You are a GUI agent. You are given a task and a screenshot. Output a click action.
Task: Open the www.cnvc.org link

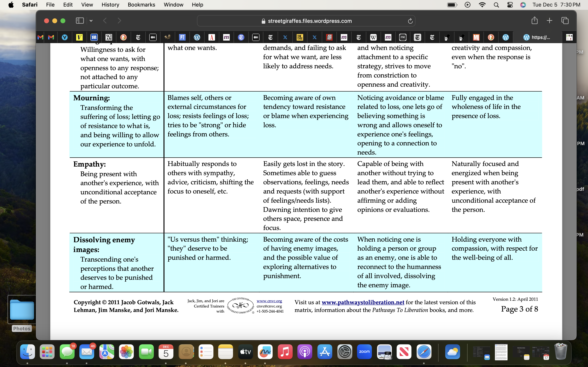[269, 301]
